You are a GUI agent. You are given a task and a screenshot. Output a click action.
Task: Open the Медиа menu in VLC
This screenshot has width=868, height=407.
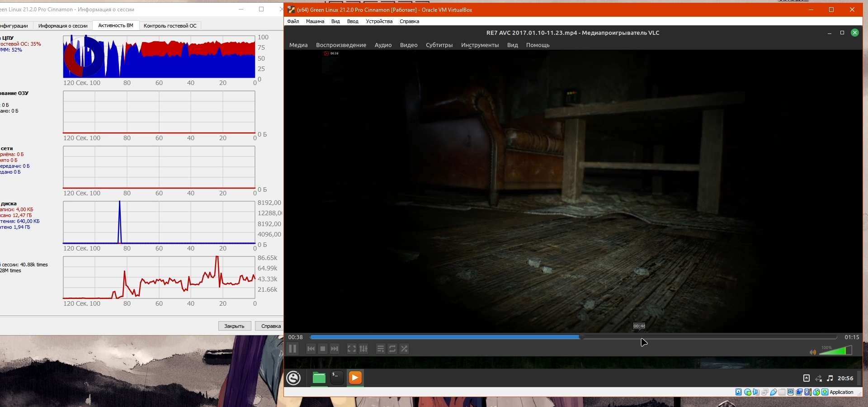click(298, 45)
